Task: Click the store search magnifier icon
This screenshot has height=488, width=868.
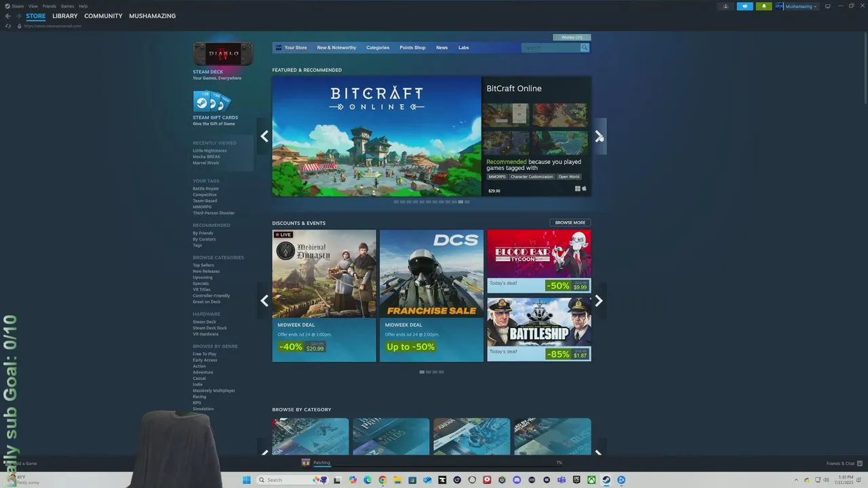Action: point(585,47)
